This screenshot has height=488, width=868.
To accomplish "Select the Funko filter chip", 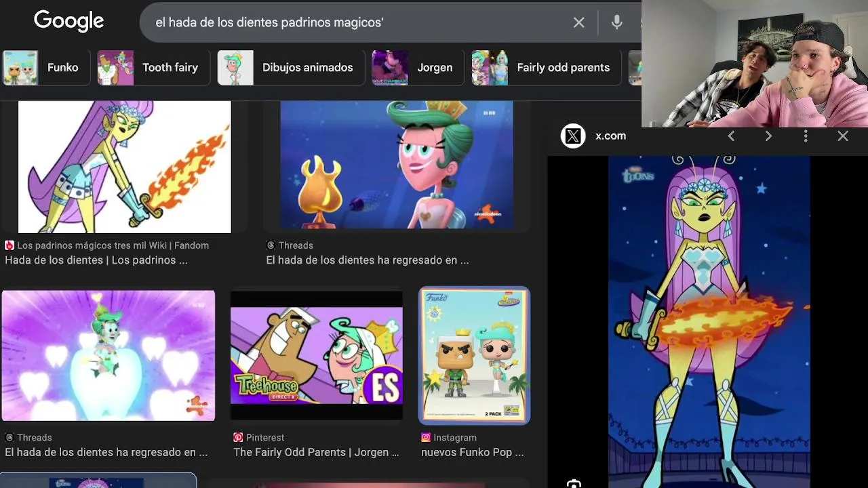I will (46, 68).
